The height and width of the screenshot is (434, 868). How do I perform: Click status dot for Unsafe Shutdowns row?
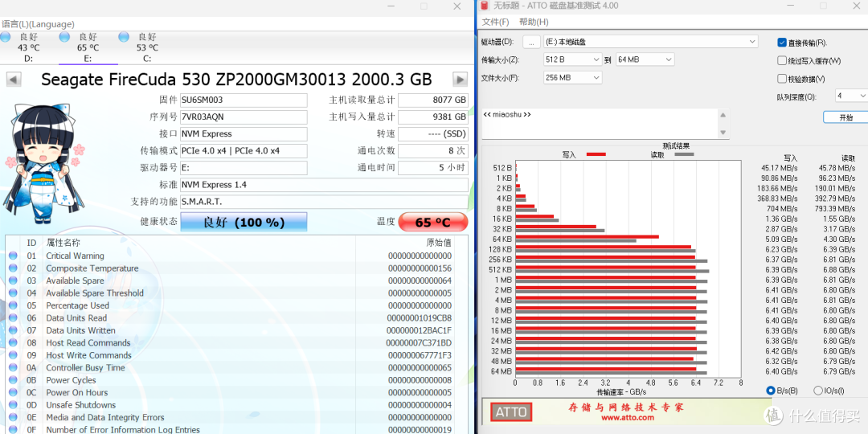14,405
